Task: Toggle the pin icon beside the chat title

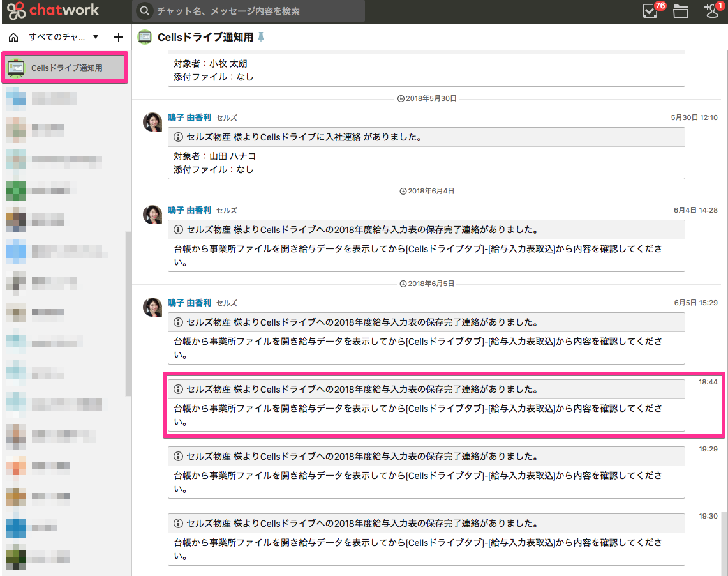Action: [261, 37]
